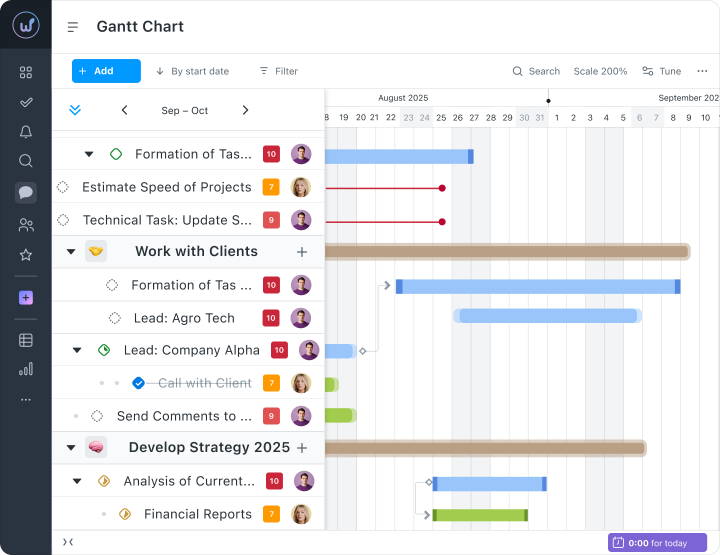Click the purple plus create icon
The width and height of the screenshot is (720, 555).
click(26, 298)
